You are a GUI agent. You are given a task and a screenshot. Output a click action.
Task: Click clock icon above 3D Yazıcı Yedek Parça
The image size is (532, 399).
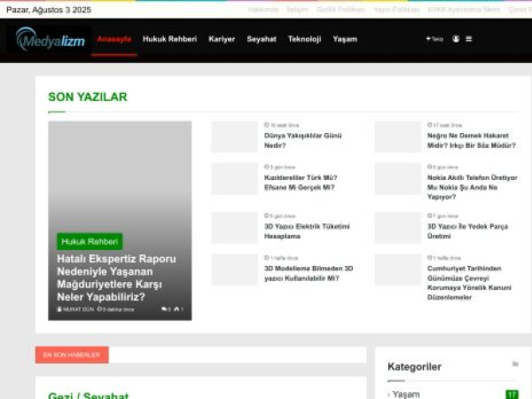(x=429, y=215)
